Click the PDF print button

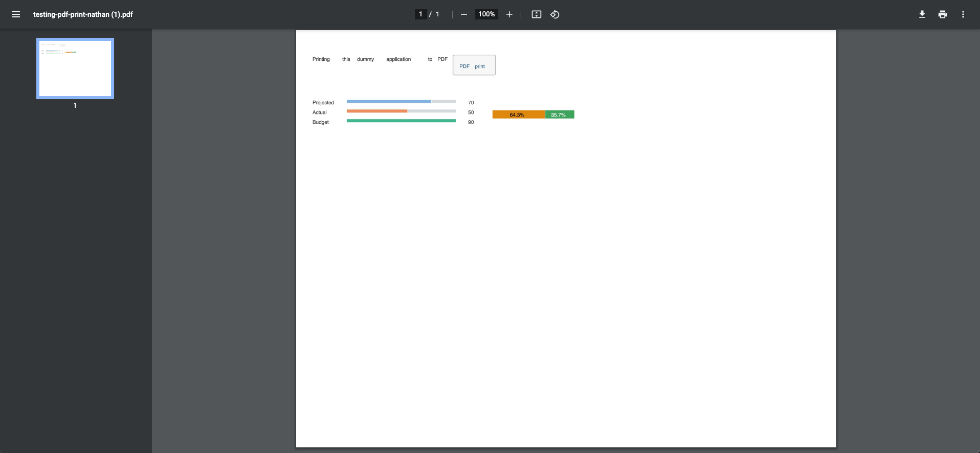[474, 65]
